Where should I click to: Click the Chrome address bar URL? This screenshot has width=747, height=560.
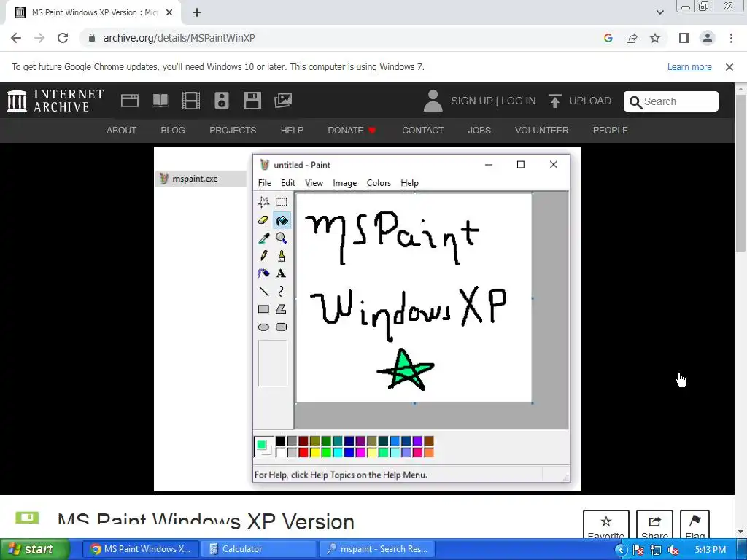[179, 38]
